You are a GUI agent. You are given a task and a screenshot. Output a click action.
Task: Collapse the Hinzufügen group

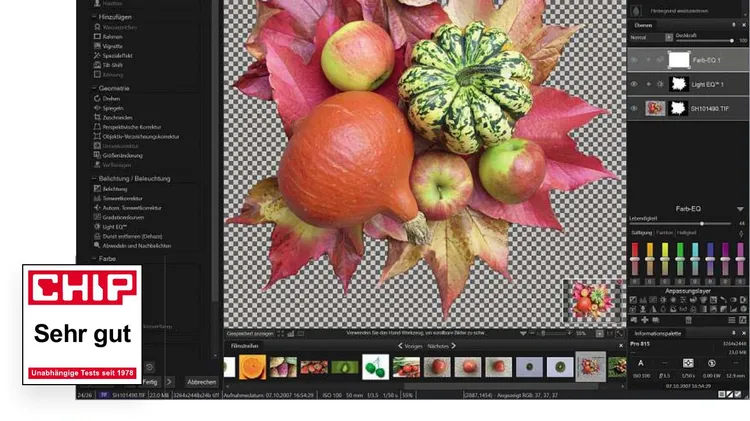[x=94, y=17]
